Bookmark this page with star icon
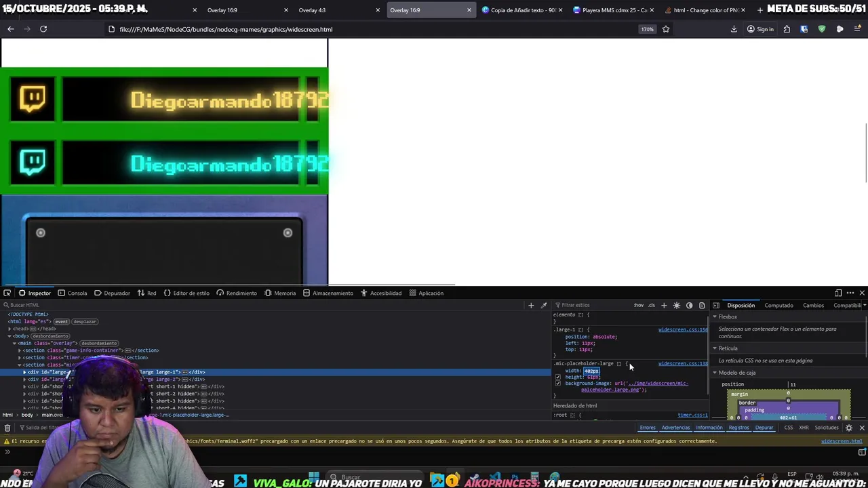 pos(666,29)
